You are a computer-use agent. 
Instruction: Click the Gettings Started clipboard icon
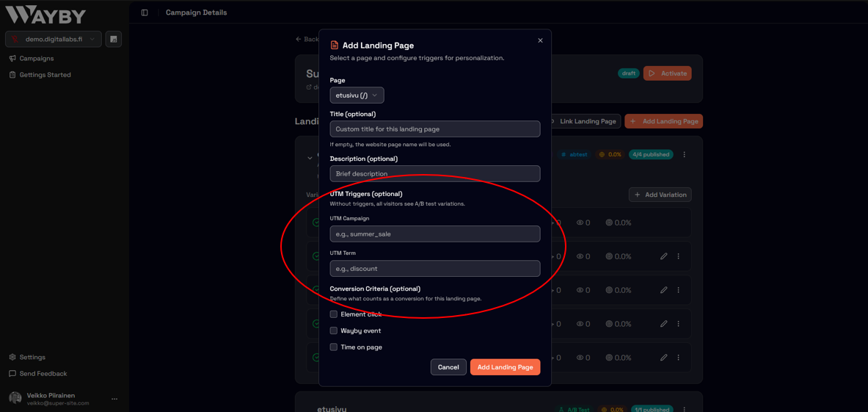12,75
